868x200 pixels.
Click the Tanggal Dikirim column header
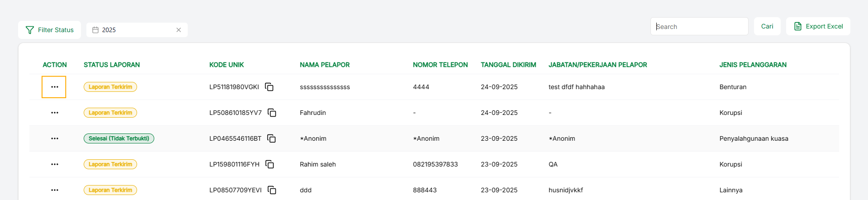tap(508, 65)
